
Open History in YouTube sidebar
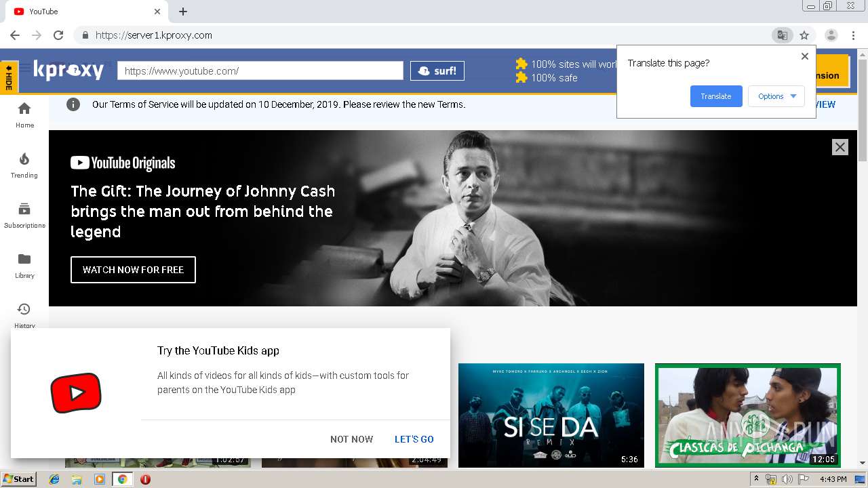[x=24, y=314]
